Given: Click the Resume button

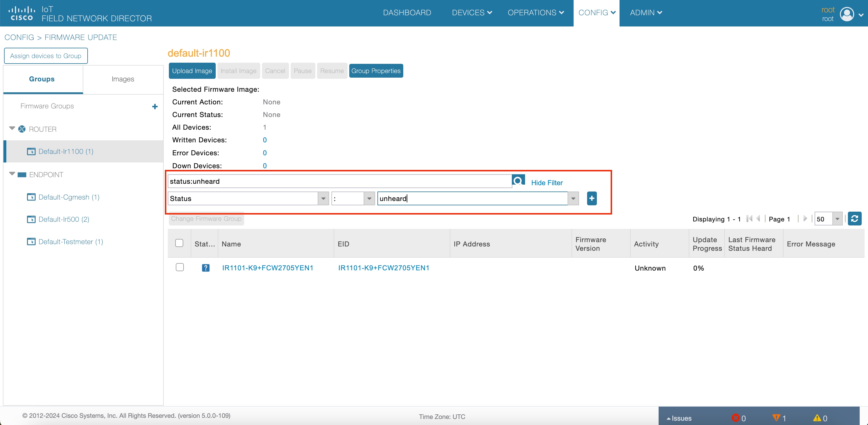Looking at the screenshot, I should (x=332, y=71).
